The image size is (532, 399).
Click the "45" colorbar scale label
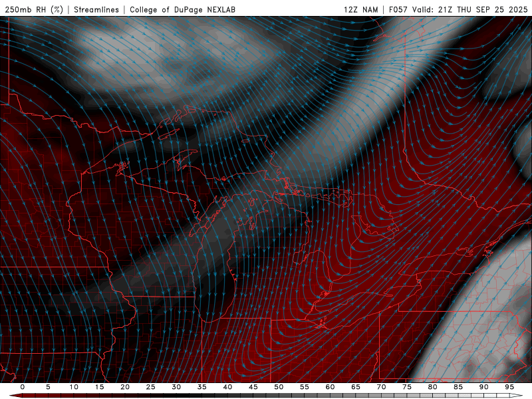pyautogui.click(x=253, y=387)
